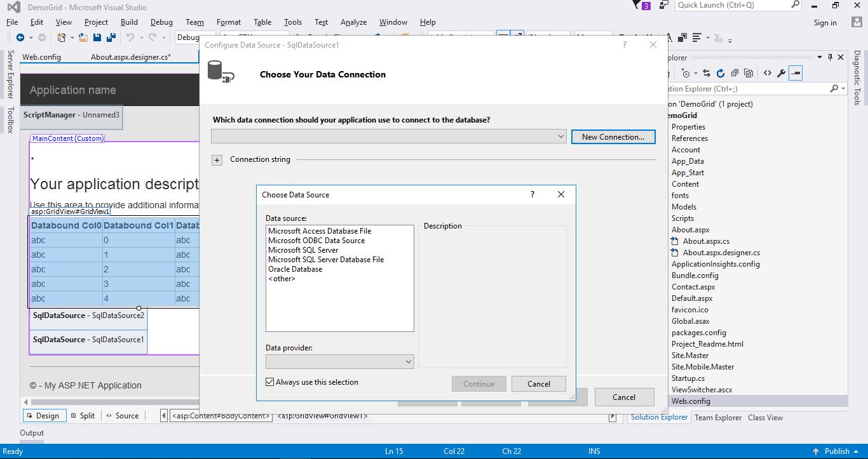Viewport: 868px width, 459px height.
Task: Open the alignment options dropdown arrow
Action: pos(707,37)
